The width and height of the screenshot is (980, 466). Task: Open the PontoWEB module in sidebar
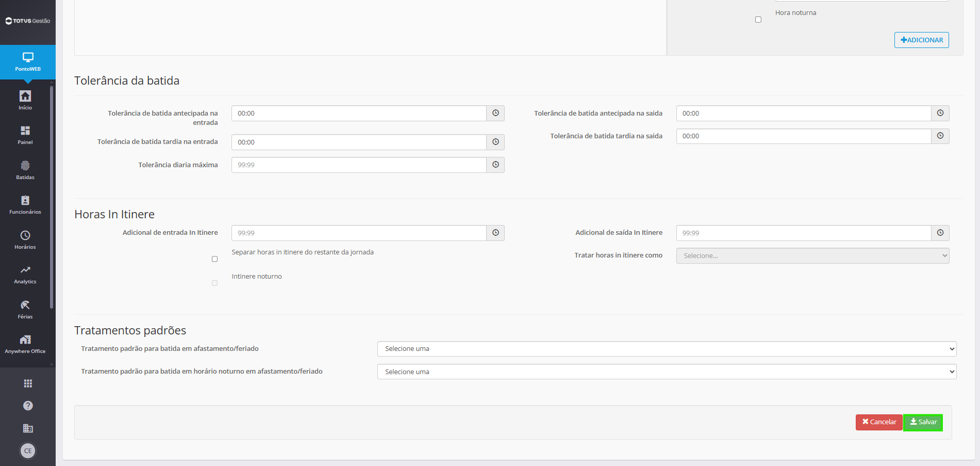tap(28, 62)
